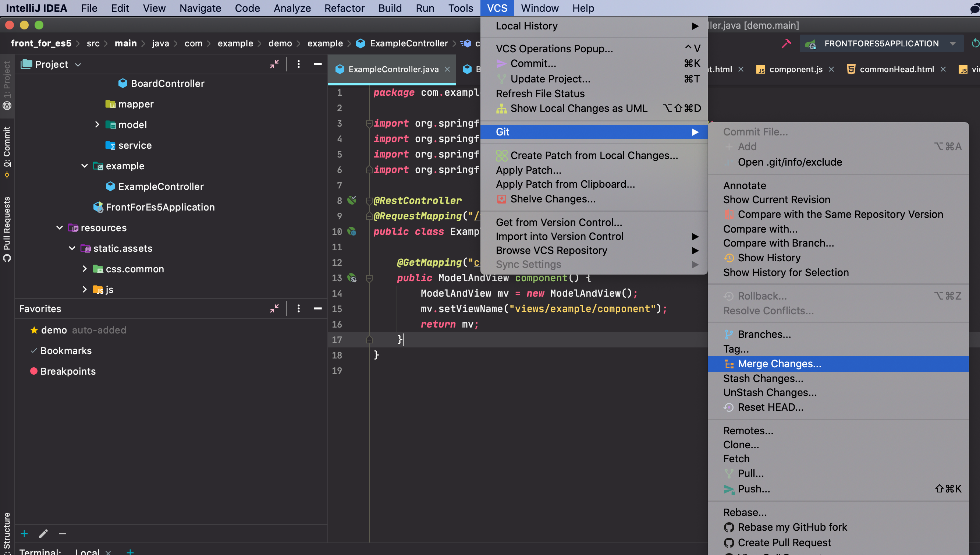Open Favorites panel options menu
The width and height of the screenshot is (980, 555).
click(299, 308)
